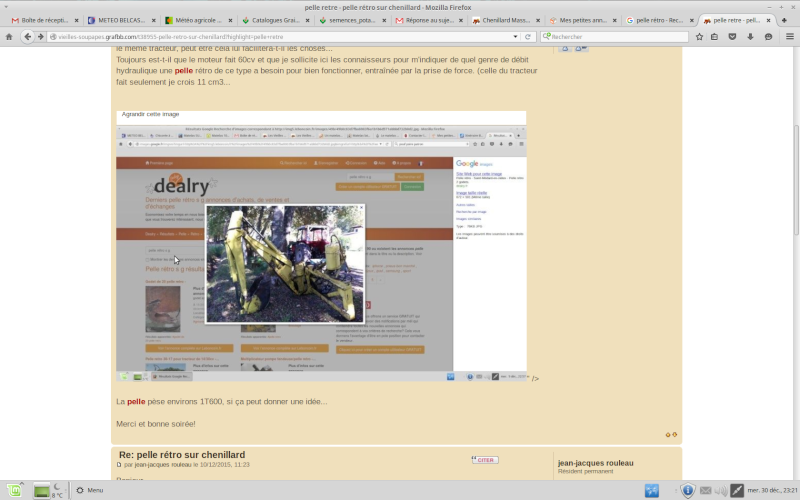Viewport: 800px width, 500px height.
Task: Go back to the previous page
Action: [28, 37]
